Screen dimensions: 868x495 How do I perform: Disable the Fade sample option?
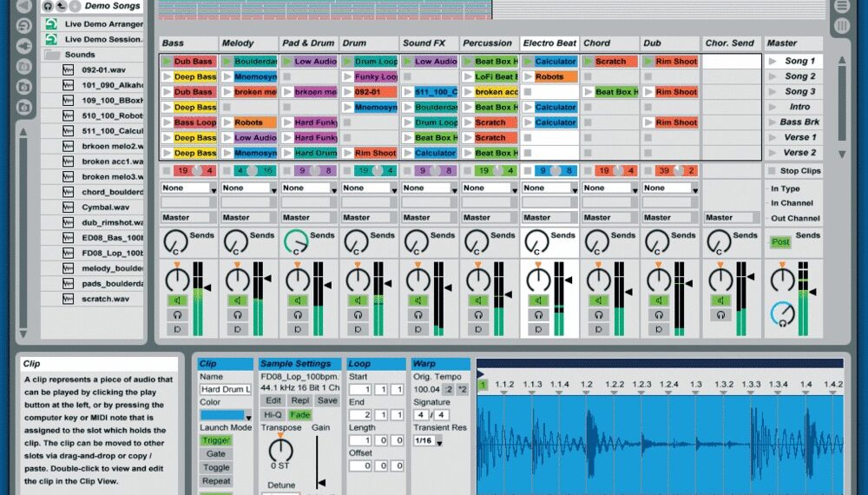click(x=299, y=415)
